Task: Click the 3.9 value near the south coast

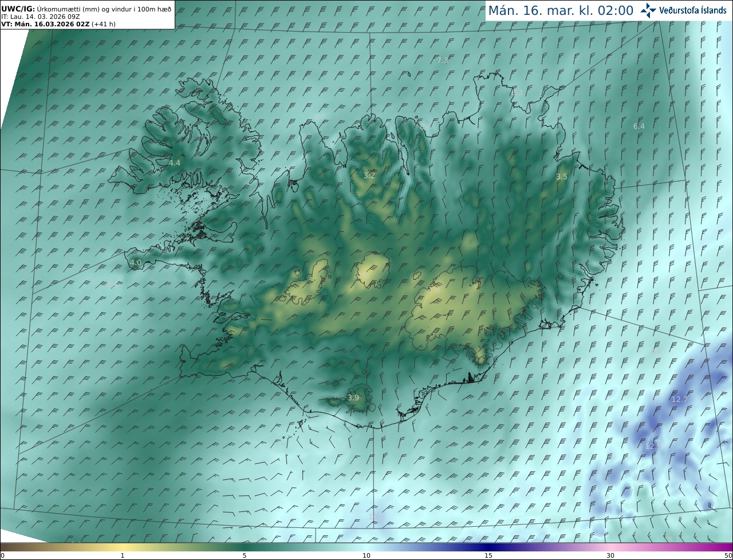Action: [x=353, y=398]
